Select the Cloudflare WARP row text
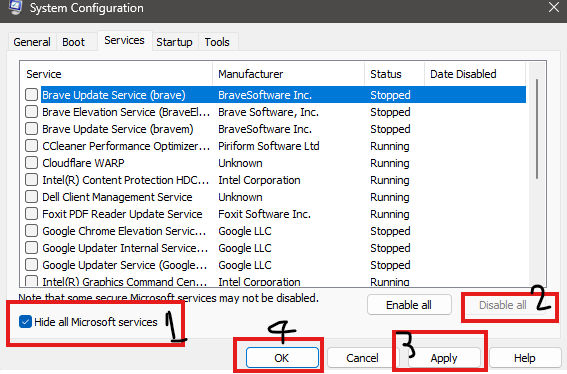The width and height of the screenshot is (567, 374). [83, 163]
